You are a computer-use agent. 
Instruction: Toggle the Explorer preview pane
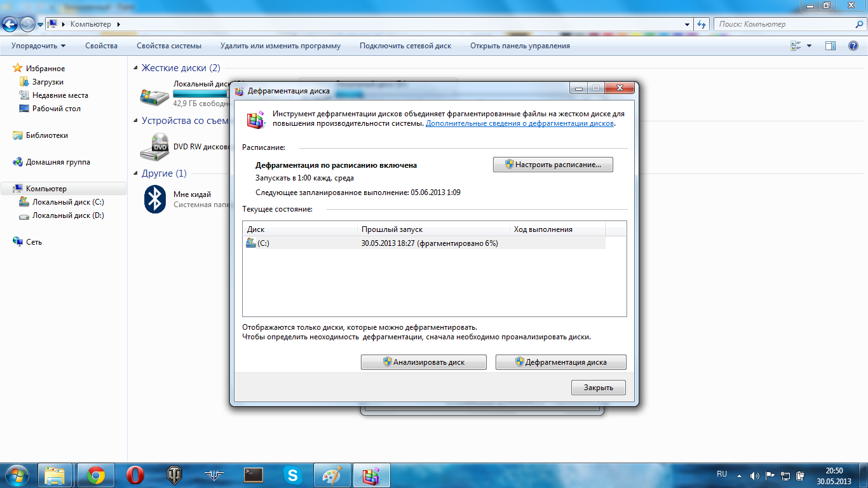point(830,46)
